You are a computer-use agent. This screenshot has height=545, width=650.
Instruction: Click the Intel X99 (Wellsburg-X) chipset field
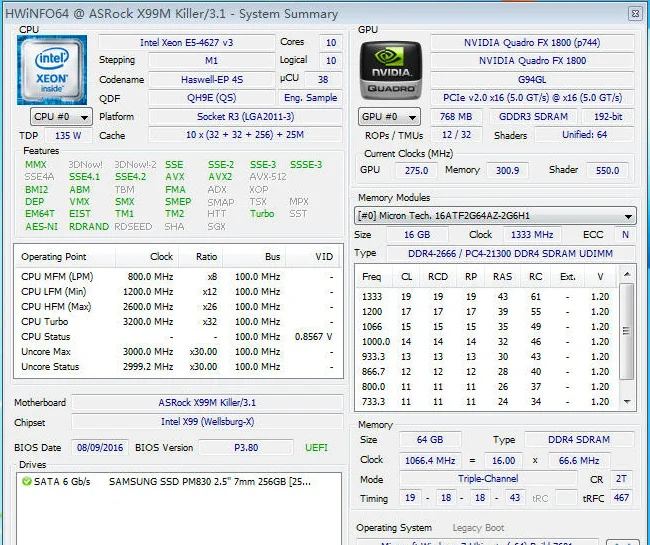pos(207,422)
